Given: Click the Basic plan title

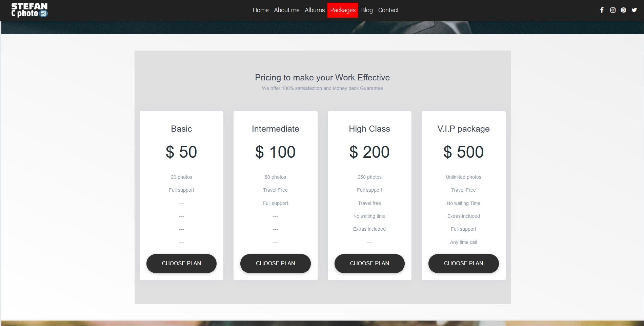Looking at the screenshot, I should point(181,129).
